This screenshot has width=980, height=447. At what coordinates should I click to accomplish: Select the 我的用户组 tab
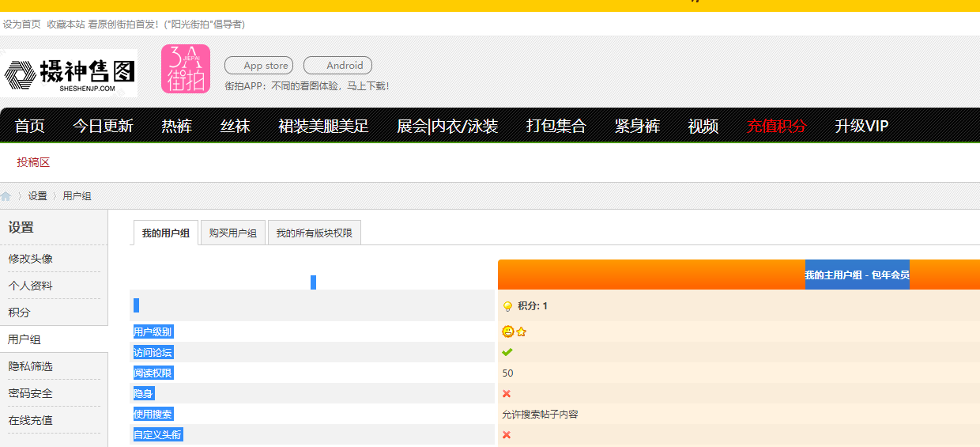coord(166,233)
